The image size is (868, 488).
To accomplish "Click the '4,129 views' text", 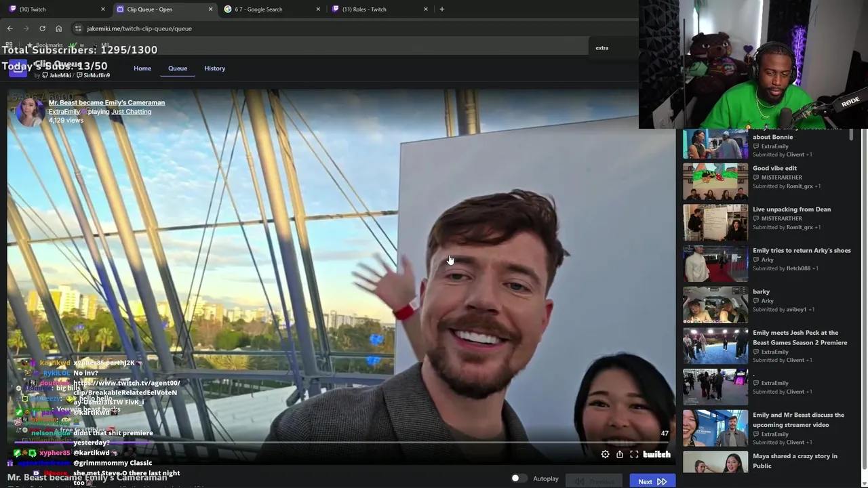I will point(66,120).
